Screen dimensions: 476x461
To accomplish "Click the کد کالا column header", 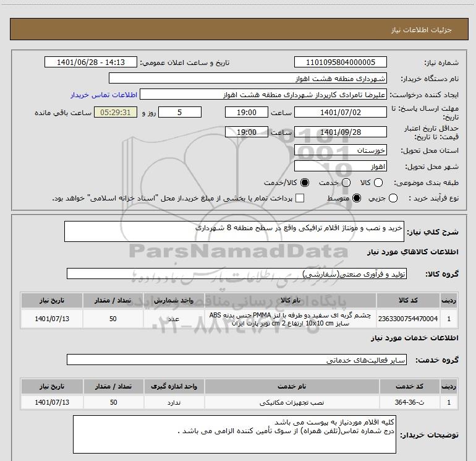I will pos(408,300).
